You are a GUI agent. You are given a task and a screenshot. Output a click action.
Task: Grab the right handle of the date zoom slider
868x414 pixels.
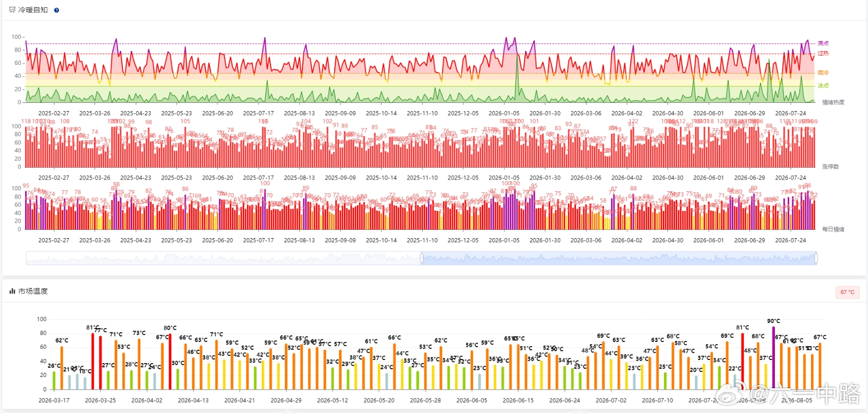tap(816, 258)
